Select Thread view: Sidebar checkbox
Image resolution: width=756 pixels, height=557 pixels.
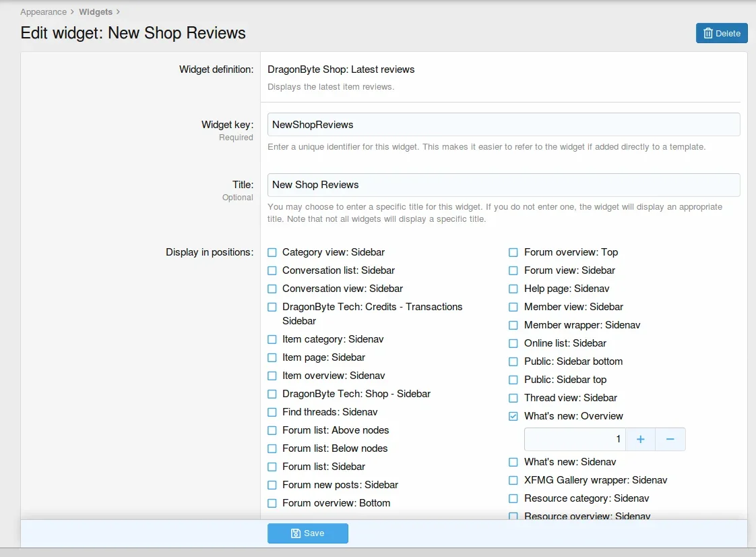[513, 399]
